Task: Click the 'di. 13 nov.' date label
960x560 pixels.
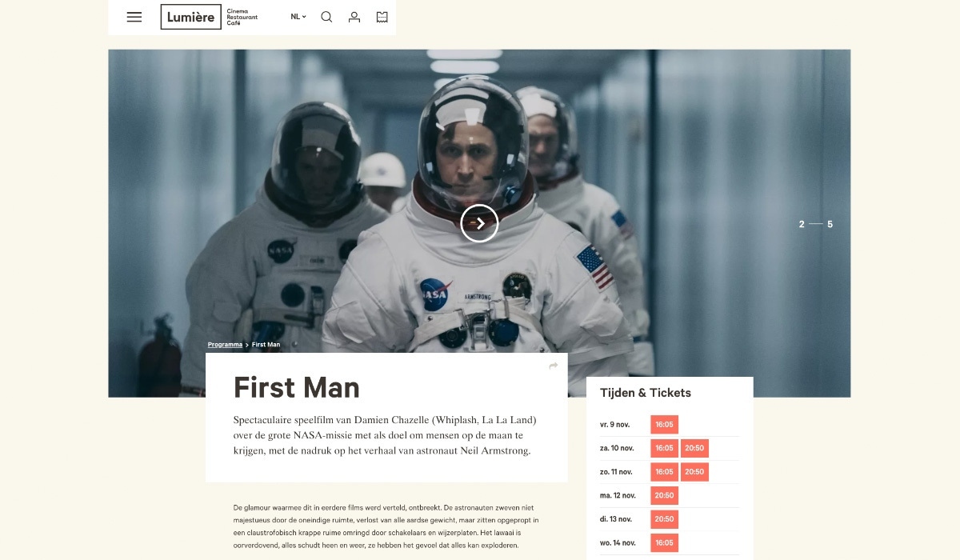Action: [x=617, y=519]
